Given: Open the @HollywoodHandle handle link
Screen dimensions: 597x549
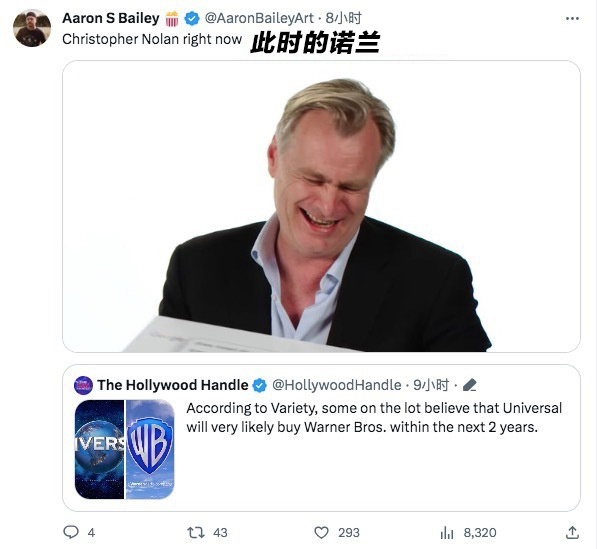Looking at the screenshot, I should (337, 385).
